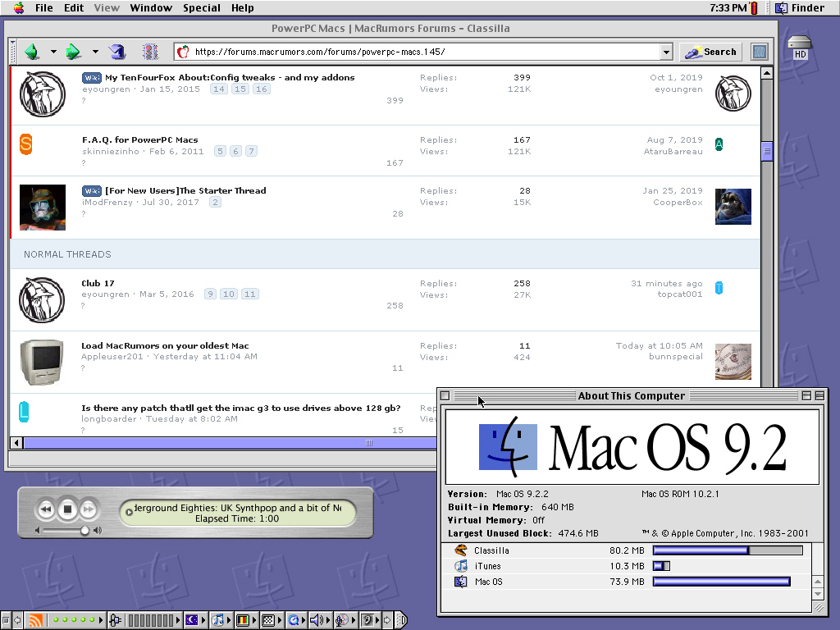Go back with the green left arrow
840x630 pixels.
pos(32,52)
